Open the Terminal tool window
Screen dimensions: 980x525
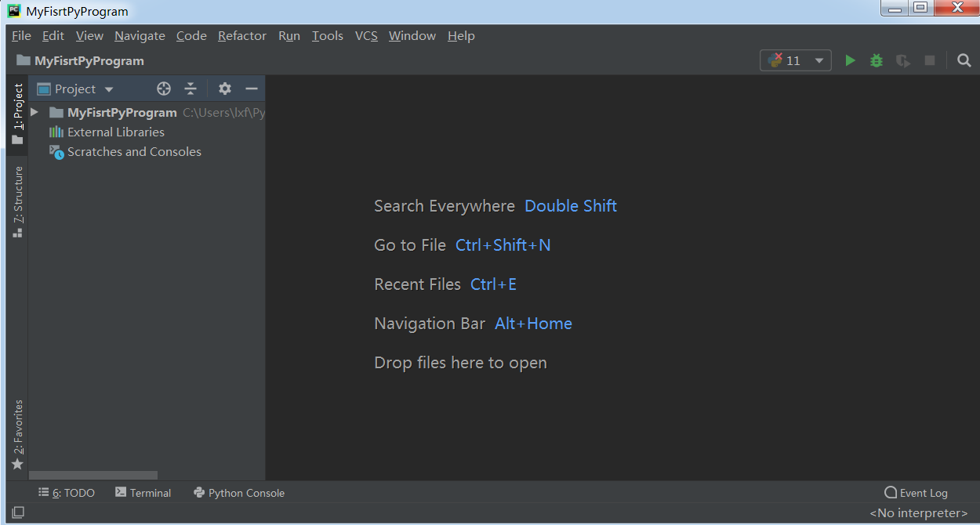tap(143, 493)
